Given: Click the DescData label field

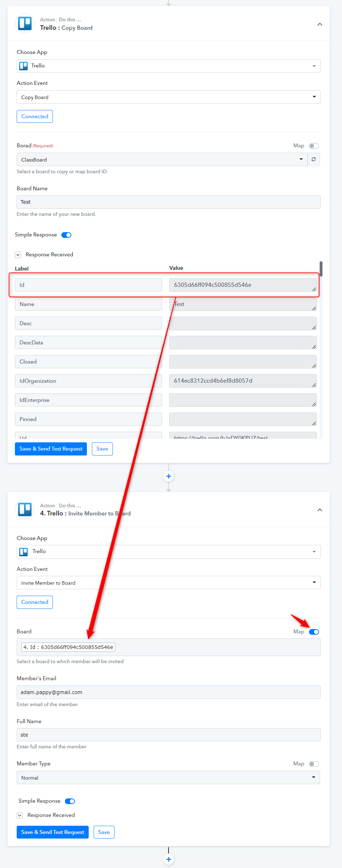Looking at the screenshot, I should pos(88,343).
